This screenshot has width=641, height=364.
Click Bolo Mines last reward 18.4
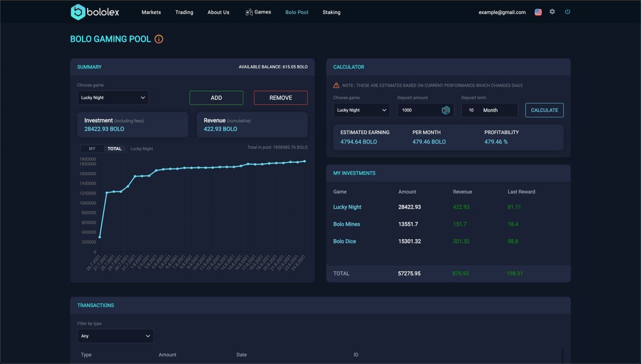coord(513,224)
